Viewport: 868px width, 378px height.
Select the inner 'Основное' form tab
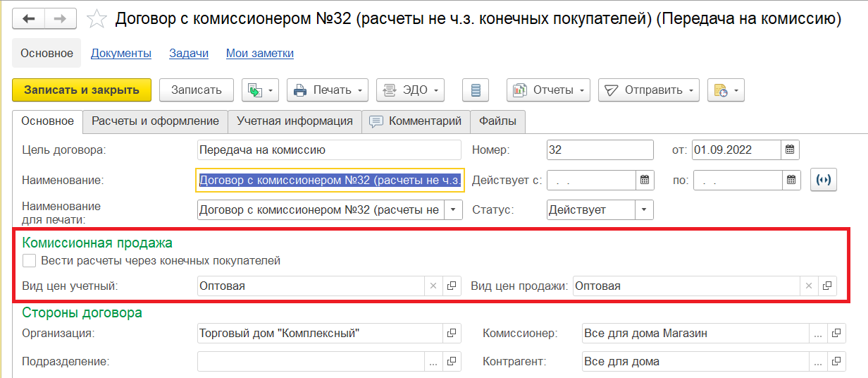[x=47, y=121]
